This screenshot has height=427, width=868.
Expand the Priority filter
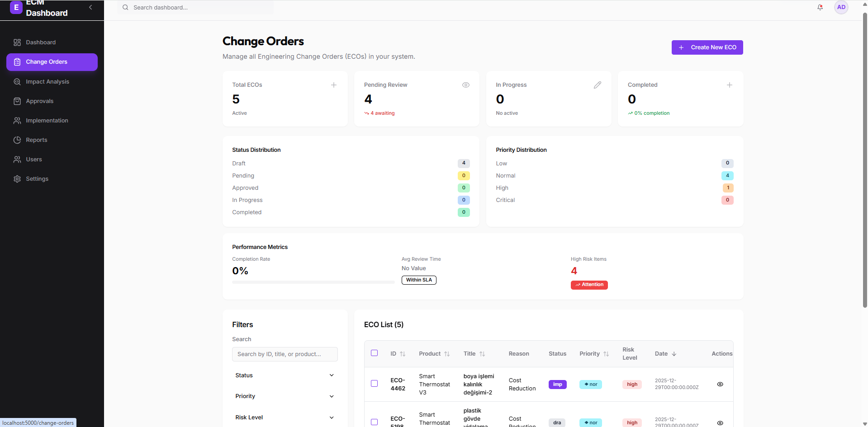click(285, 396)
